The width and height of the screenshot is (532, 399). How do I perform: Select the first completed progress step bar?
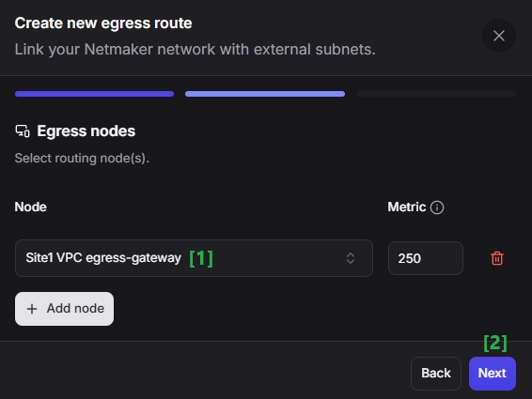pos(94,94)
